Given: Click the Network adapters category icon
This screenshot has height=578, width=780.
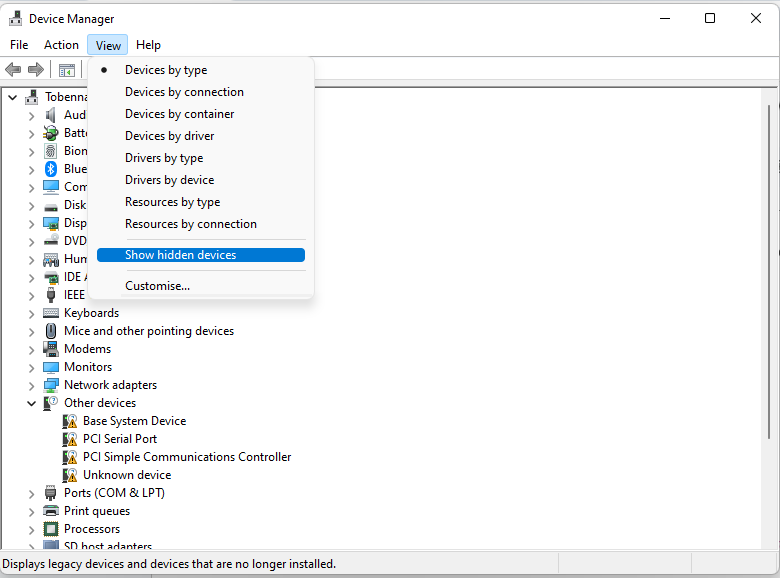Looking at the screenshot, I should [x=51, y=385].
